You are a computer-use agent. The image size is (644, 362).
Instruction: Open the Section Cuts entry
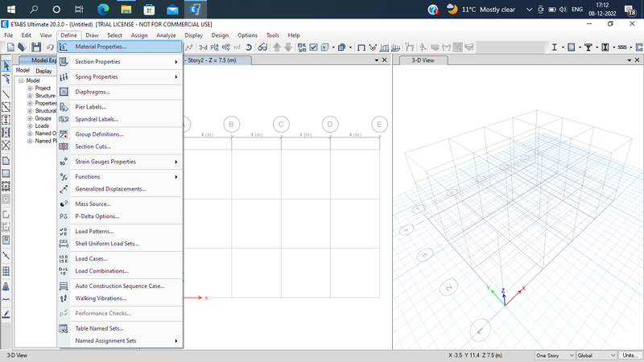119,146
